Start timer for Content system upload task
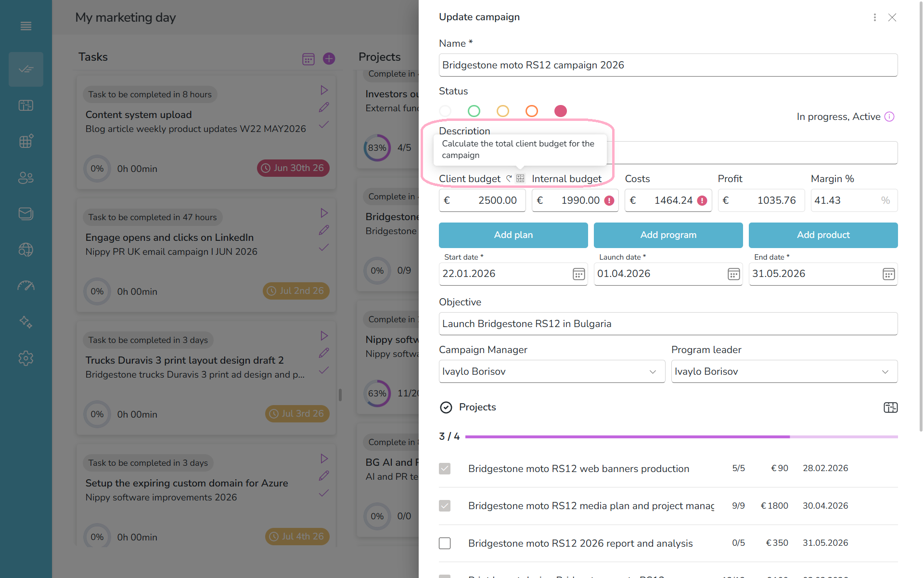Viewport: 924px width, 578px height. click(x=324, y=90)
